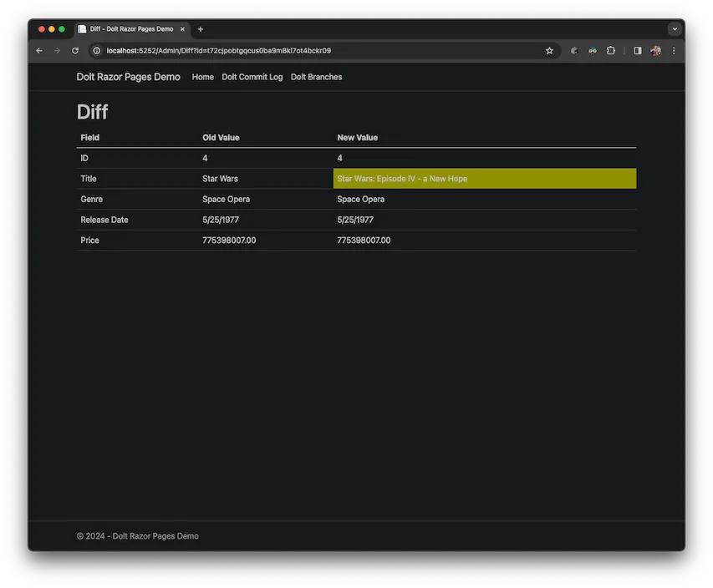Open the Chrome extensions puzzle-piece icon
Screen dimensions: 713x588
(x=610, y=50)
